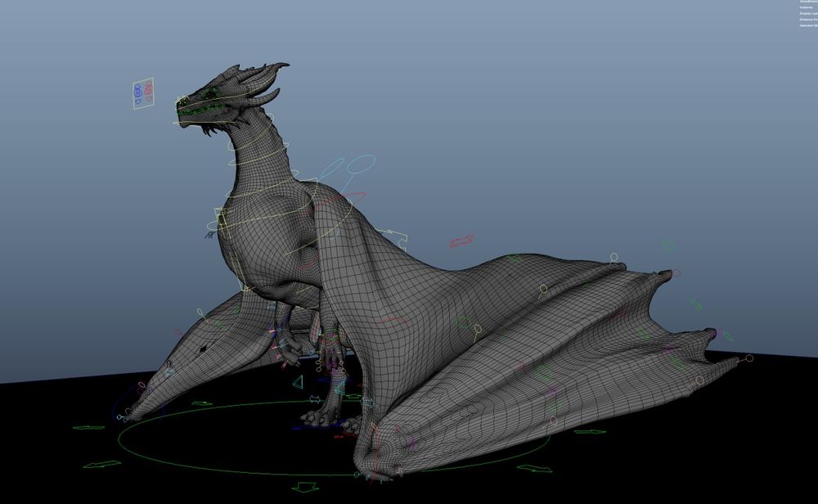The image size is (818, 504).
Task: Select the double-arrow control right of the front foot
Action: [x=366, y=403]
